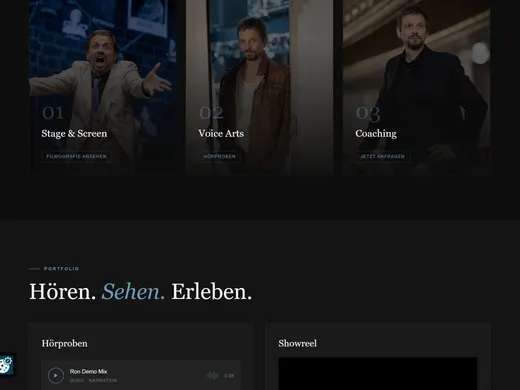Click the number 01 on Stage & Screen card
This screenshot has height=390, width=520.
(x=53, y=113)
